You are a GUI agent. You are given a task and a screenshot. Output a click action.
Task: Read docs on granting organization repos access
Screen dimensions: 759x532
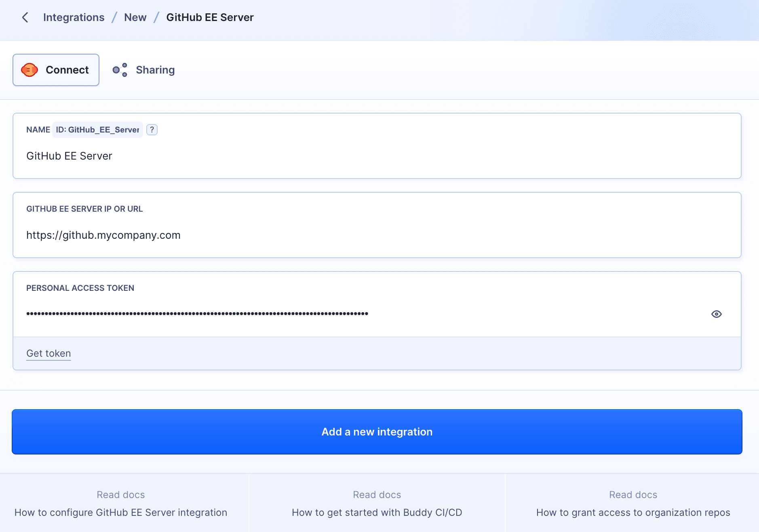[633, 503]
